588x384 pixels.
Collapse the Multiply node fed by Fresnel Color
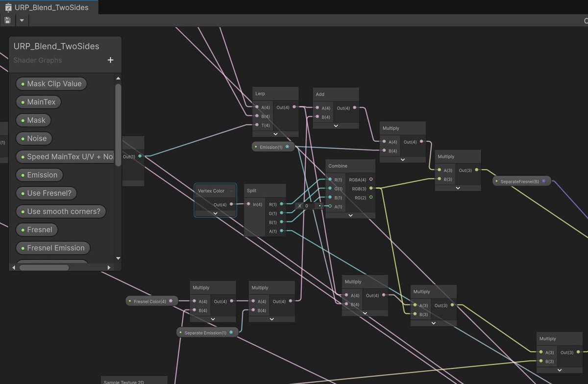point(213,319)
